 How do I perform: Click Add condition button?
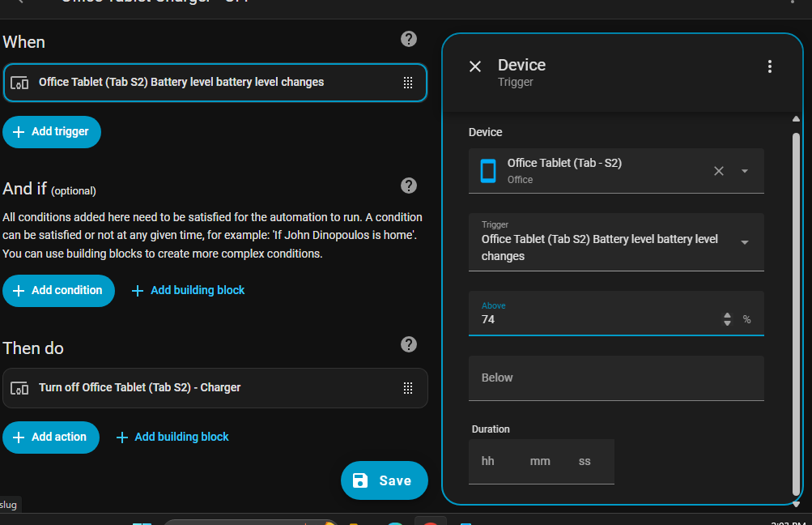click(x=58, y=290)
